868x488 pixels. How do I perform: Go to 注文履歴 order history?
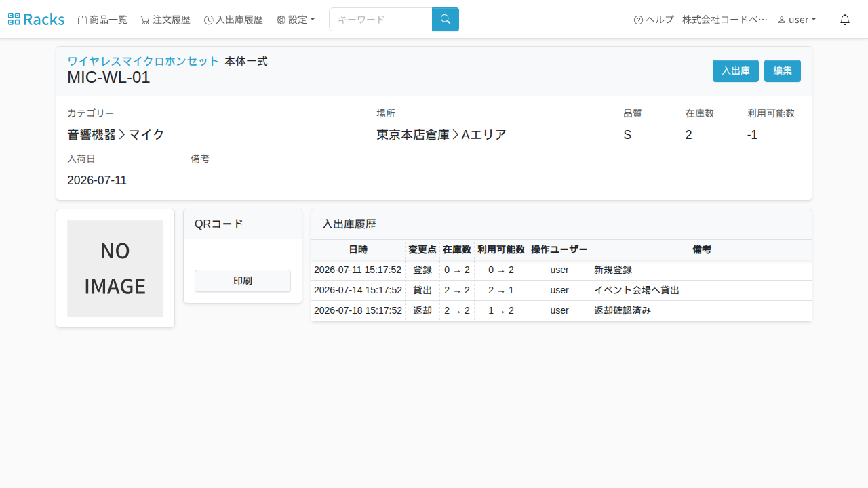165,20
